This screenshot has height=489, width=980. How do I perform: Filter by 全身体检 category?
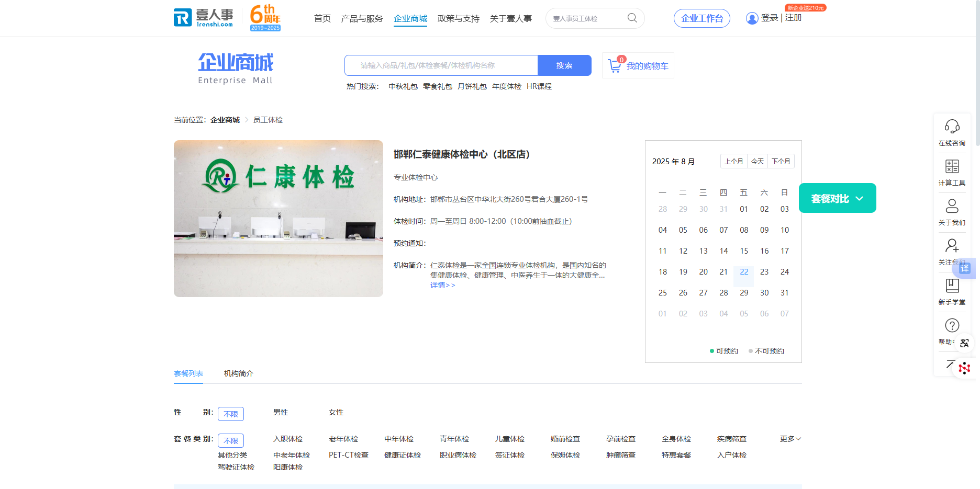click(676, 439)
